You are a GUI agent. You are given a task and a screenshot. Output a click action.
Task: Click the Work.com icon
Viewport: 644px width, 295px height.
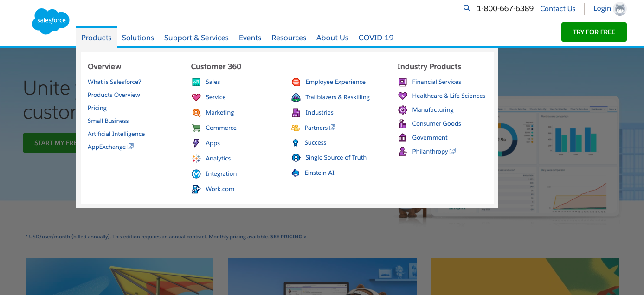pos(196,189)
